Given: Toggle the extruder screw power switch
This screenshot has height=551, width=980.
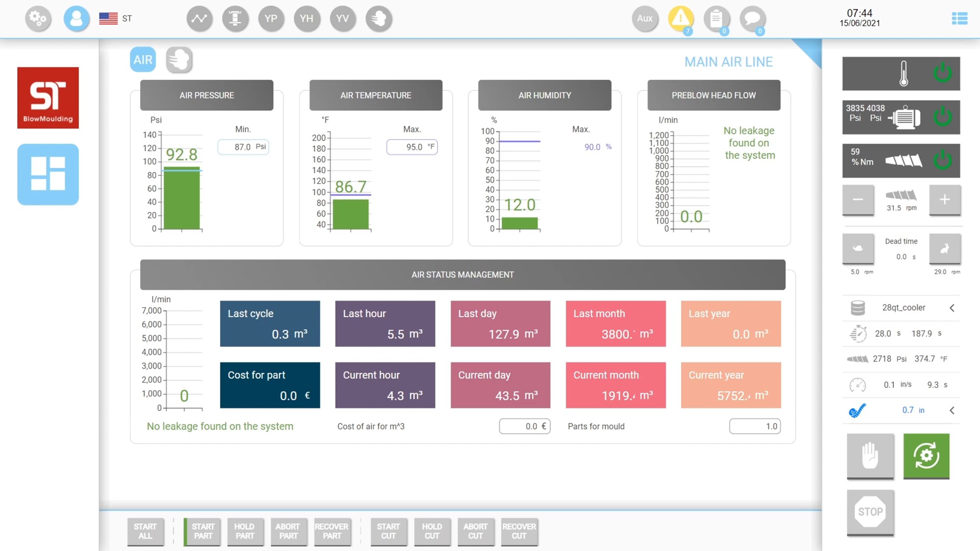Looking at the screenshot, I should [x=942, y=160].
